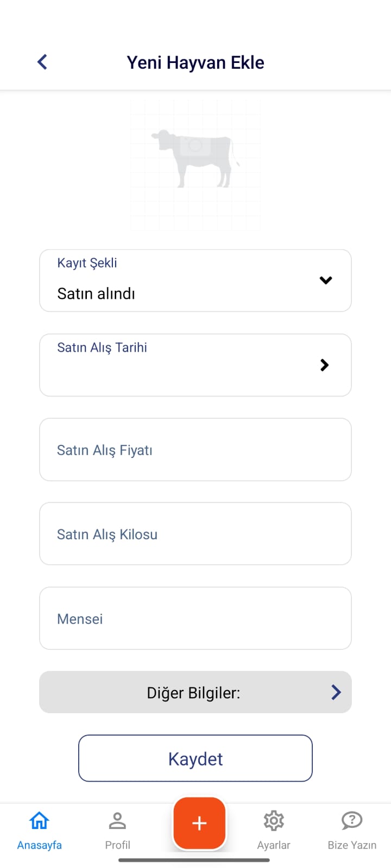
Task: Open the Ayarlar gear icon
Action: coord(274,821)
